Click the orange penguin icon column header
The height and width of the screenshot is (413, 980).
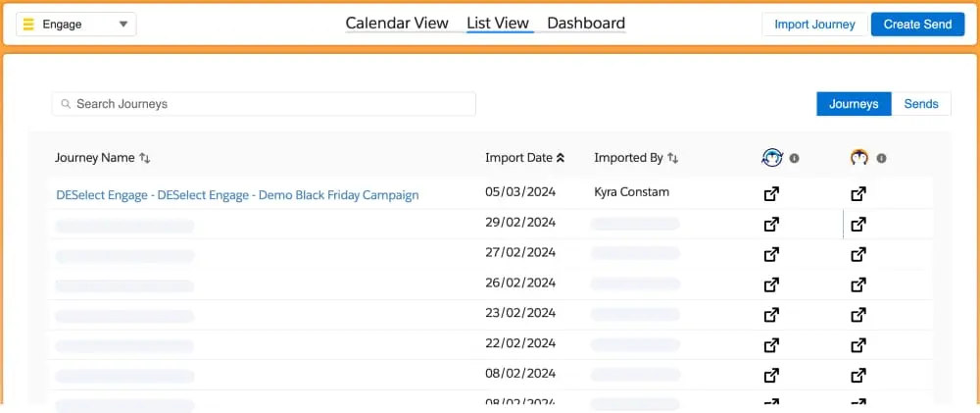[x=859, y=157]
